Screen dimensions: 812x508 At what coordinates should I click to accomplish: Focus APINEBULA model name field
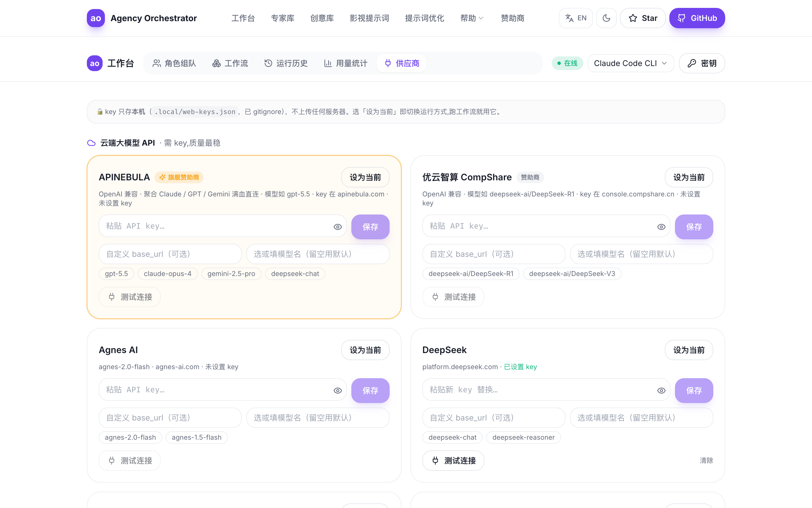(x=318, y=254)
